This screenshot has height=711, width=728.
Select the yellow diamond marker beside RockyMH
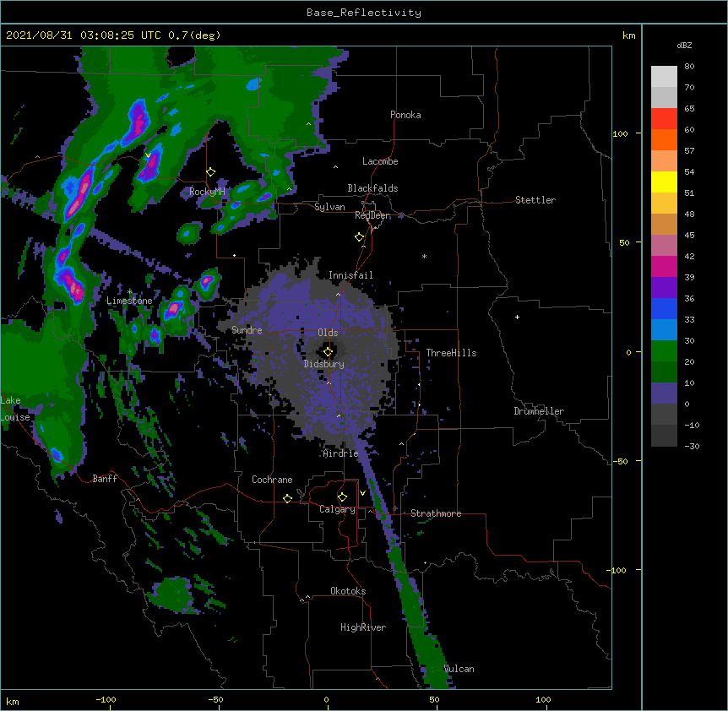click(x=210, y=172)
